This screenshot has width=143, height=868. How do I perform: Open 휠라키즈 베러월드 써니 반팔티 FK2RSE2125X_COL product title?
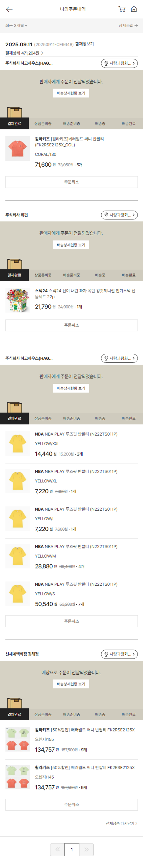tap(69, 142)
